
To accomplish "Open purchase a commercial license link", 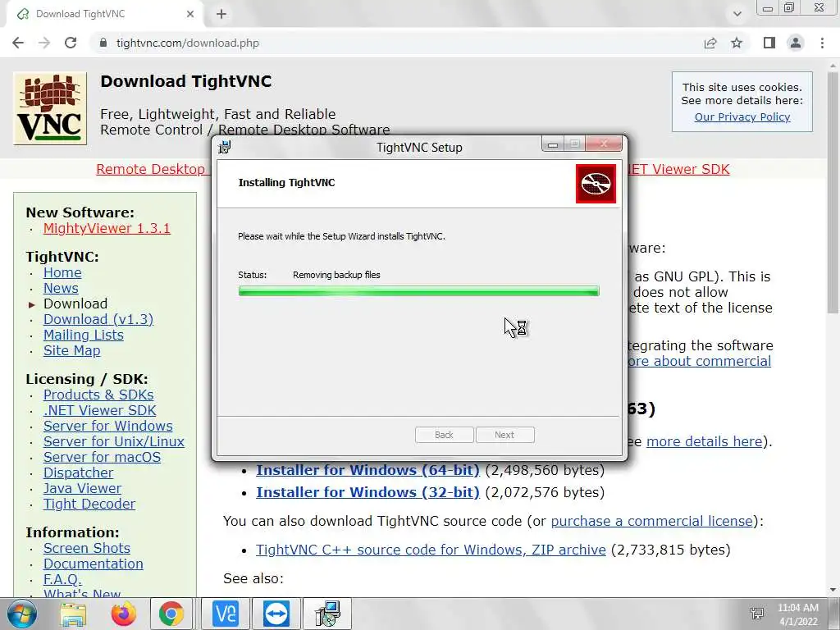I will (652, 521).
